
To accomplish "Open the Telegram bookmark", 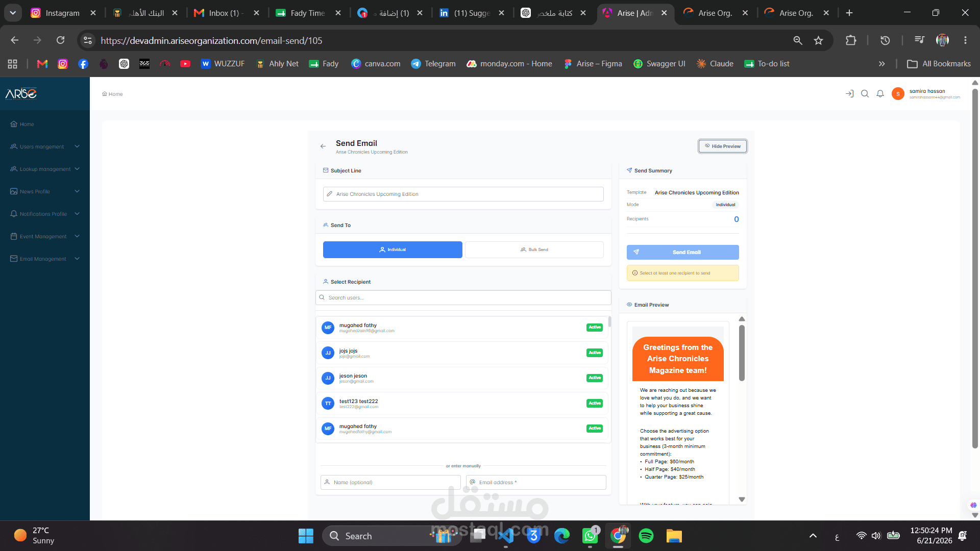I will click(x=433, y=64).
